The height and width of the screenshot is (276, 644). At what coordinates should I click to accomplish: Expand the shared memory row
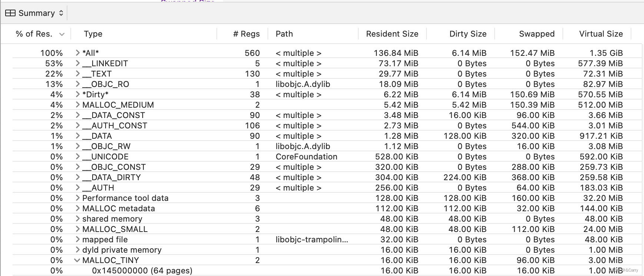[x=77, y=219]
